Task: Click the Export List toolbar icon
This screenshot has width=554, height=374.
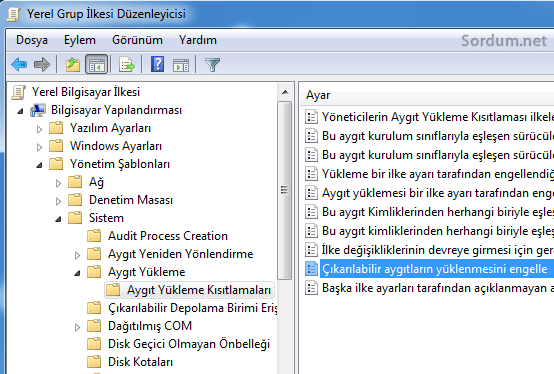Action: [127, 65]
